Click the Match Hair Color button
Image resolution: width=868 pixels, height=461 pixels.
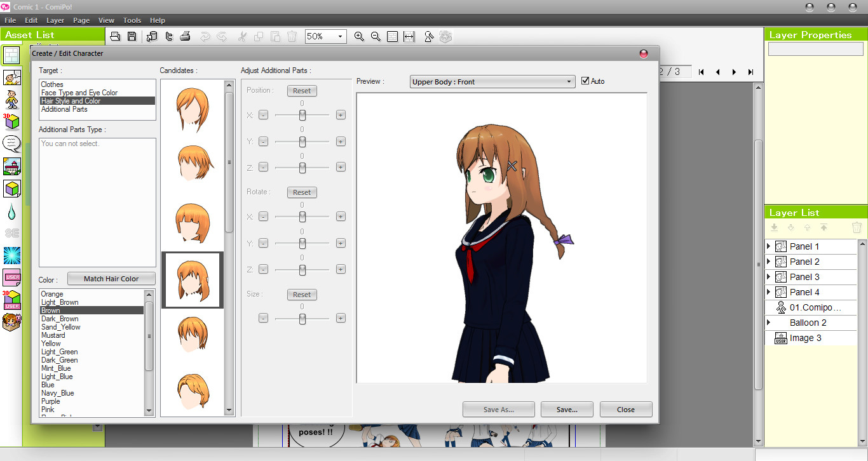(x=111, y=278)
